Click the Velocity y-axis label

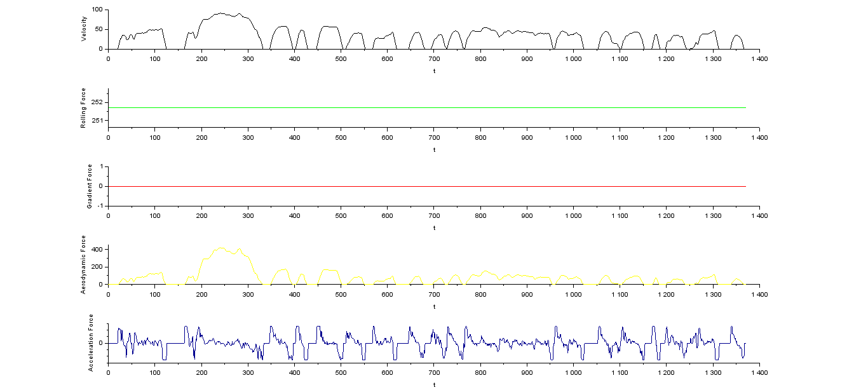(x=84, y=30)
